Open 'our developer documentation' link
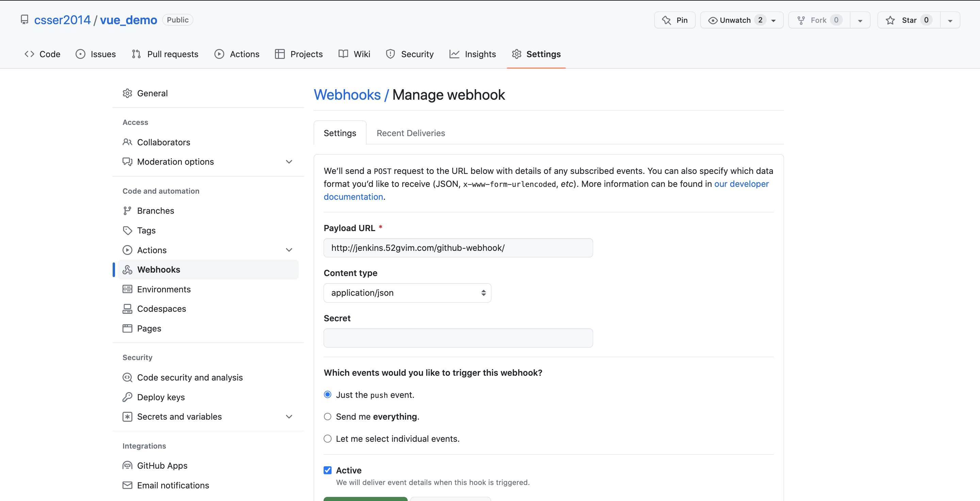This screenshot has height=501, width=980. click(x=546, y=190)
